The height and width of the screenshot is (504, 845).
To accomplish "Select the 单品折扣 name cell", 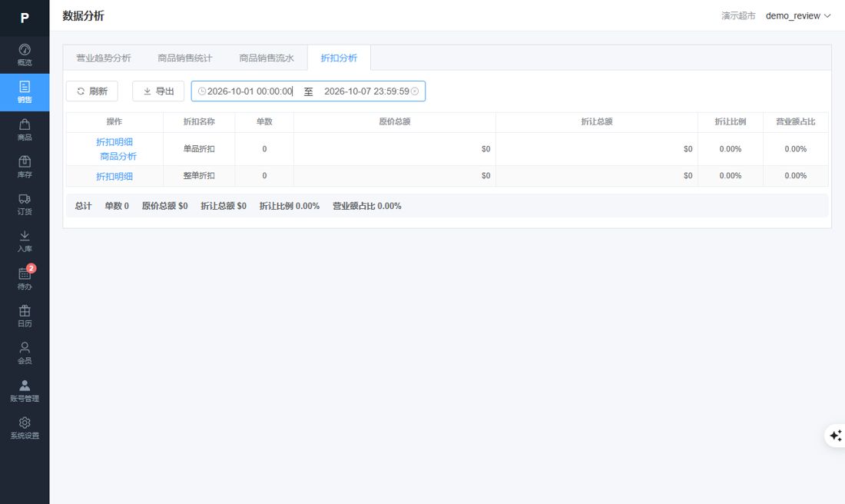I will click(199, 149).
